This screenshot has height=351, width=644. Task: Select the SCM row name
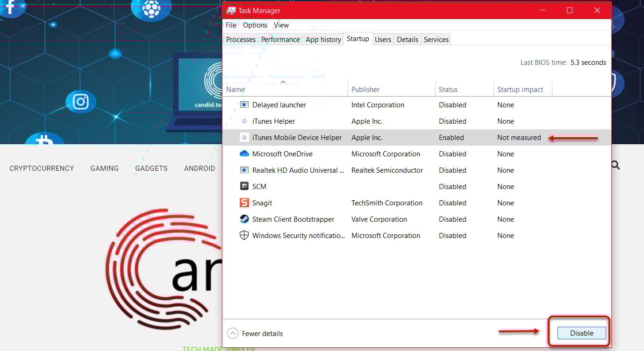[x=259, y=187]
